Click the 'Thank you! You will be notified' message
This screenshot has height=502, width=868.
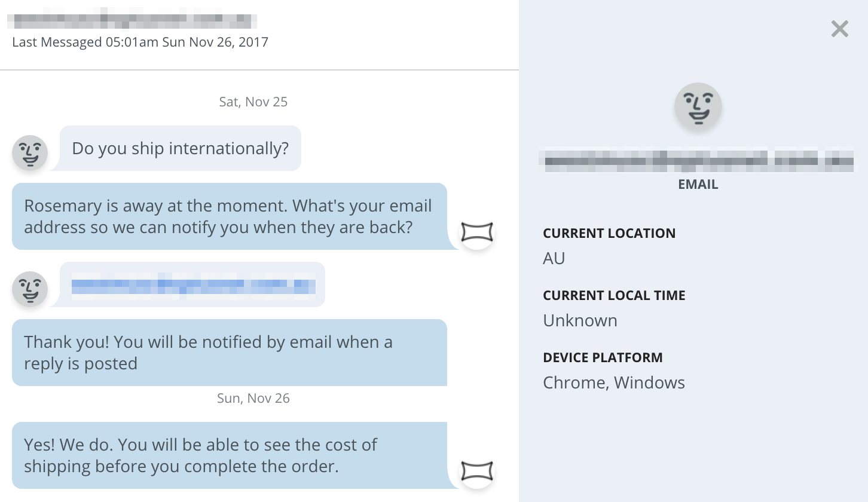[x=229, y=353]
